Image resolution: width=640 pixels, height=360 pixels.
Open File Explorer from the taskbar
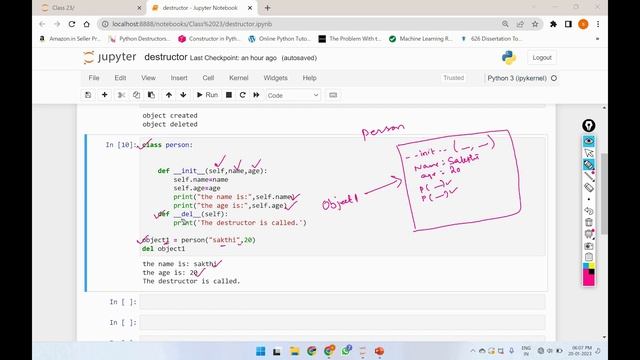(294, 351)
